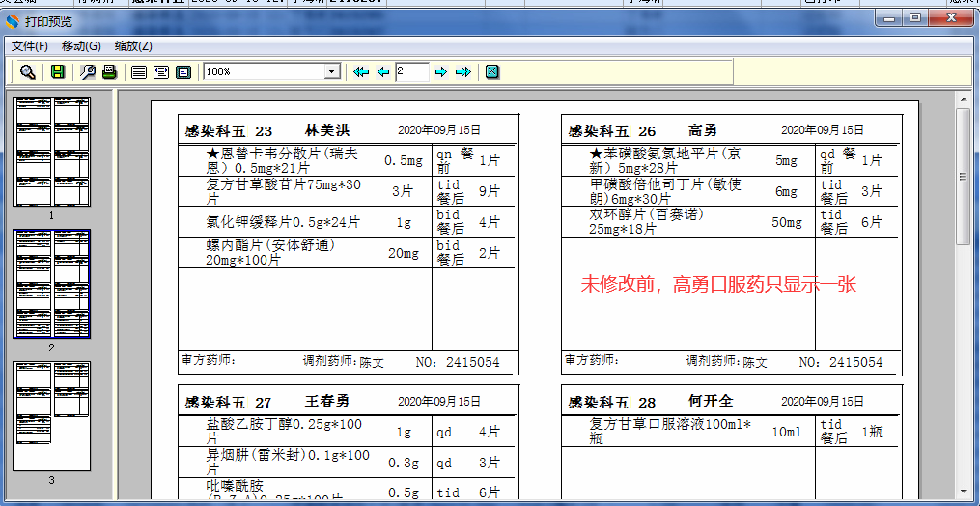980x506 pixels.
Task: Click patient name 高勇
Action: pyautogui.click(x=703, y=130)
